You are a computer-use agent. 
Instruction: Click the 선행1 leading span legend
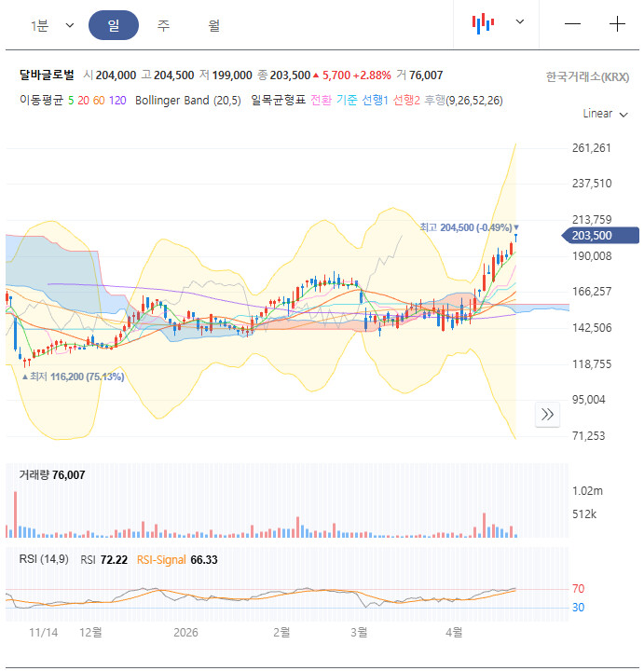click(375, 100)
